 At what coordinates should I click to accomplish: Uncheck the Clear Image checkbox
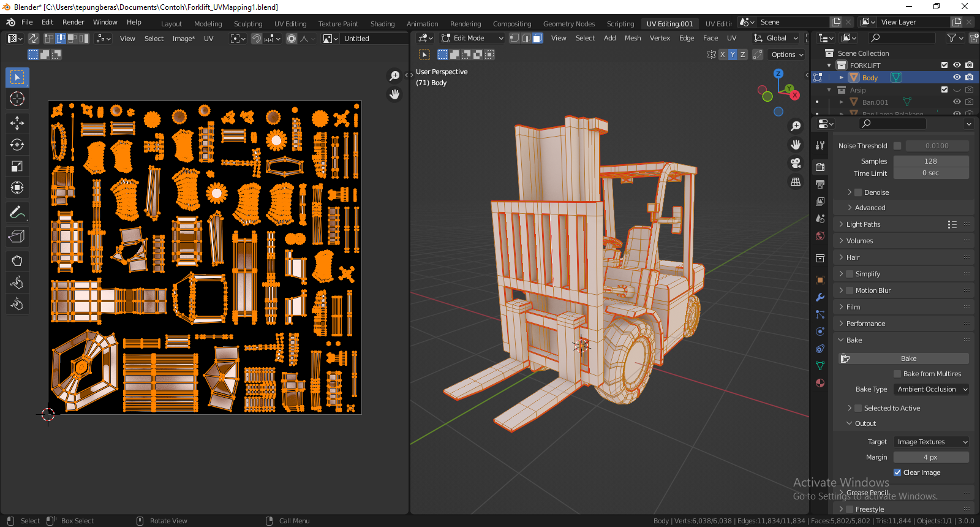[897, 472]
